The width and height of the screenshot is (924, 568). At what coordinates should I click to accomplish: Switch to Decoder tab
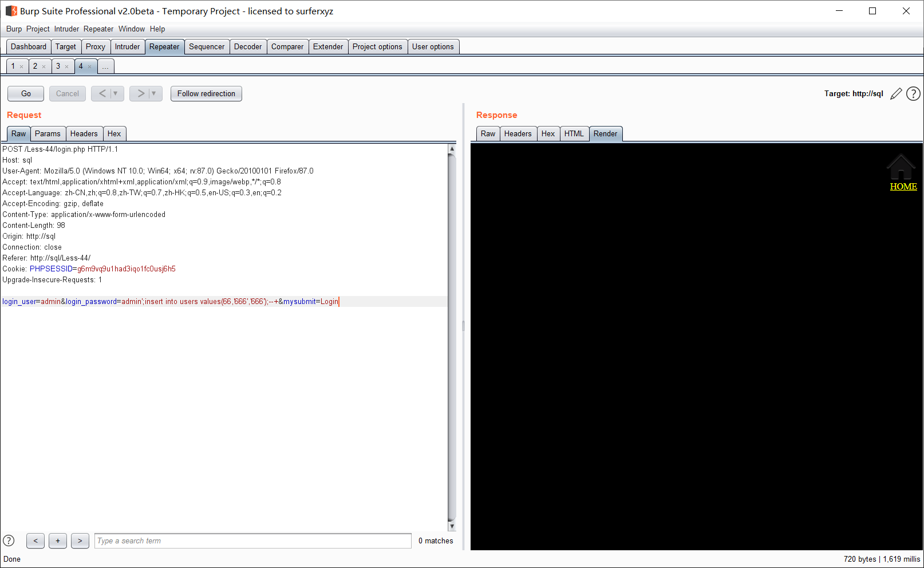pyautogui.click(x=248, y=47)
